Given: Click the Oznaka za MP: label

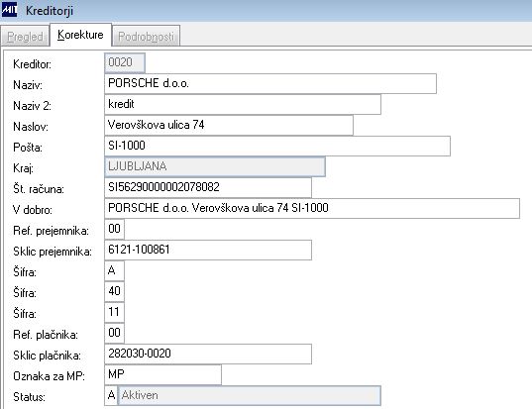Looking at the screenshot, I should click(x=49, y=376).
